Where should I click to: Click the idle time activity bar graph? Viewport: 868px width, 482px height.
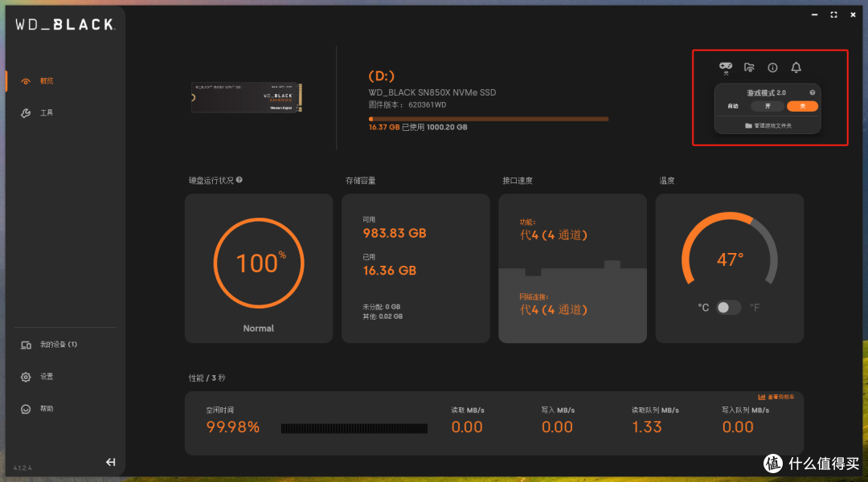tap(354, 428)
